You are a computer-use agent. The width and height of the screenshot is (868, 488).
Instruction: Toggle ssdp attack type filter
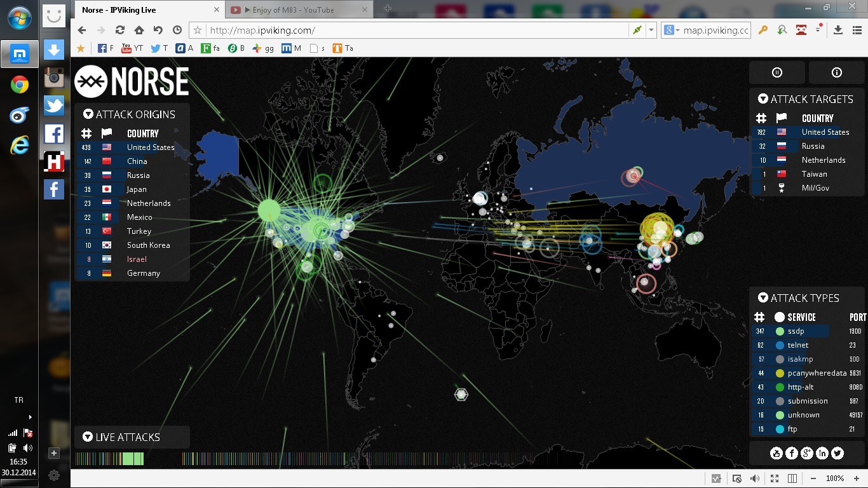[808, 331]
